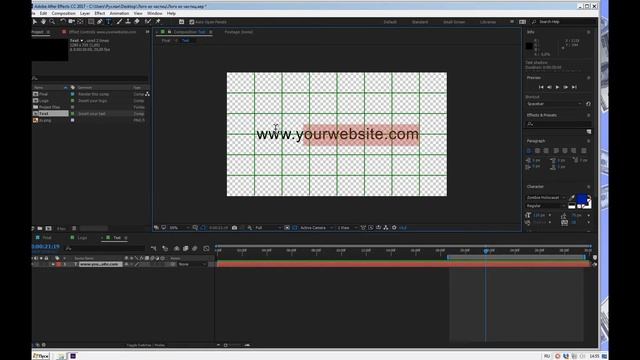
Task: Open the Animation menu
Action: [119, 13]
